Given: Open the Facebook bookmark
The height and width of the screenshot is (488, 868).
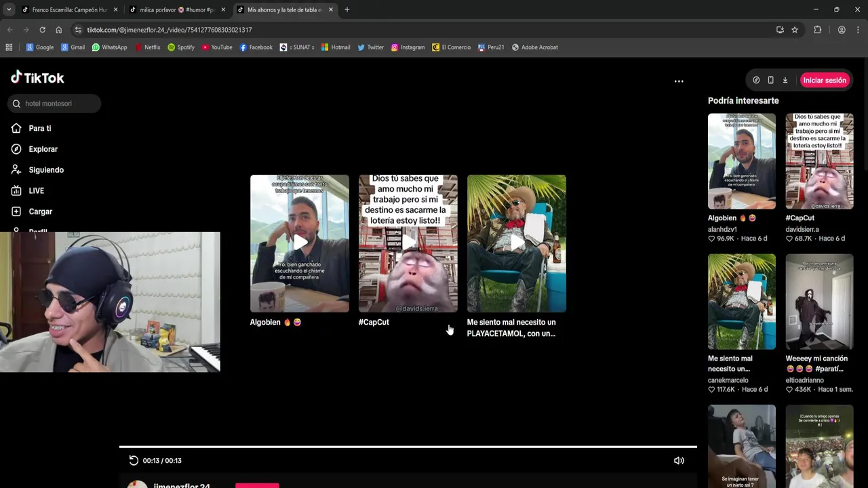Looking at the screenshot, I should tap(256, 47).
